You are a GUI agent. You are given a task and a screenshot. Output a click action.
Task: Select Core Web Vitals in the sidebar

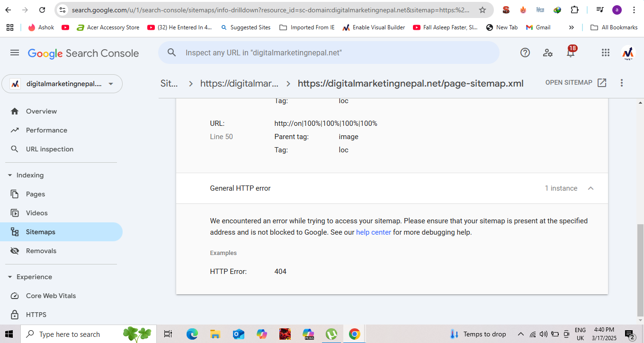coord(51,296)
